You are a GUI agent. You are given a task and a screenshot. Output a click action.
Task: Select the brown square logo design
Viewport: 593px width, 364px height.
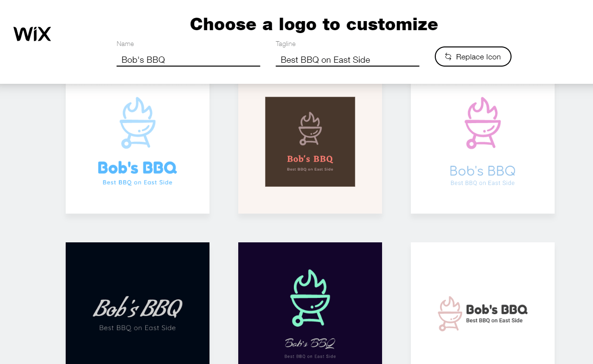(x=310, y=148)
